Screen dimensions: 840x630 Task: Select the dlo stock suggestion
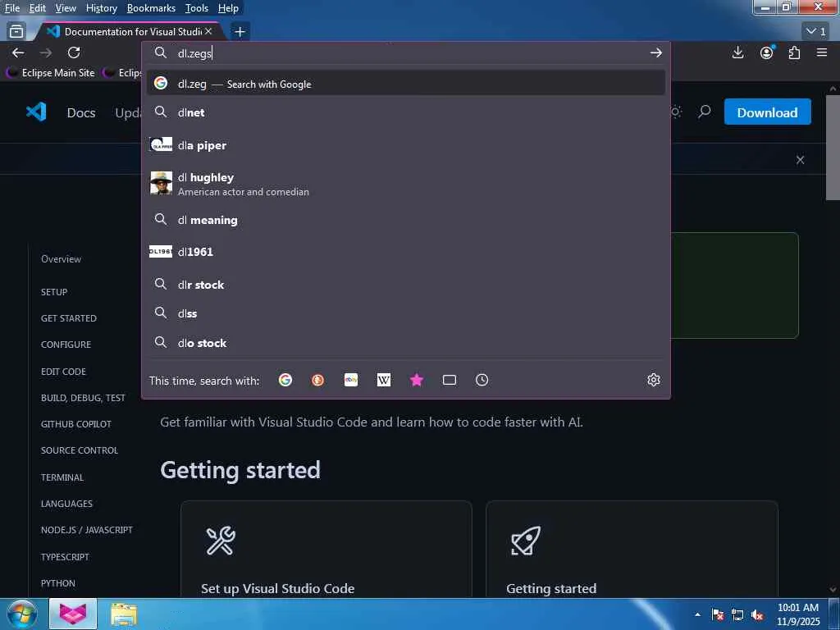(405, 343)
